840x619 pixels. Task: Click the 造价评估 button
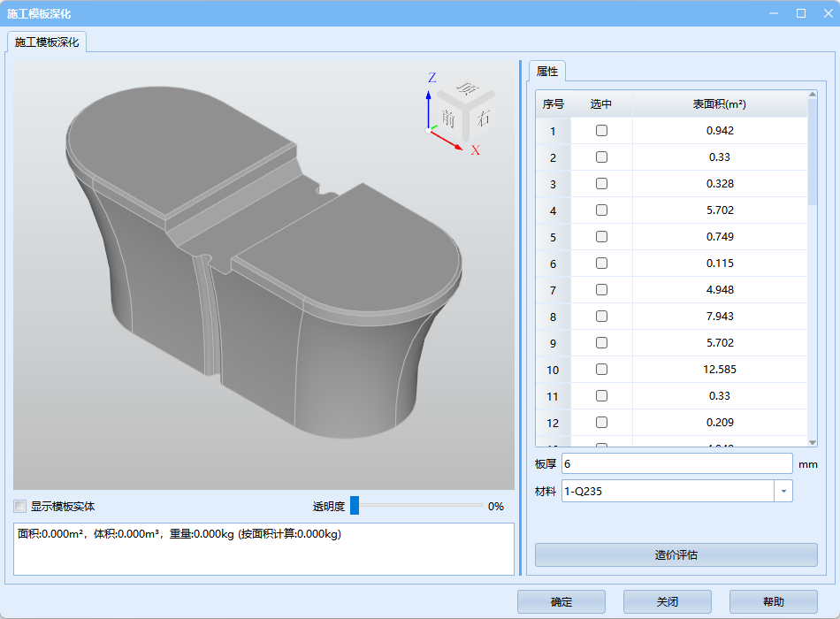tap(676, 554)
